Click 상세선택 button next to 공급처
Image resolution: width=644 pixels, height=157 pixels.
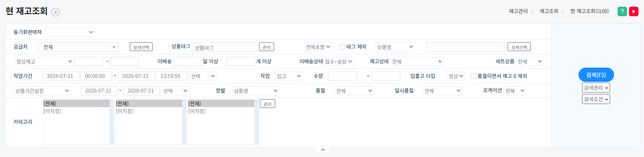pos(141,47)
